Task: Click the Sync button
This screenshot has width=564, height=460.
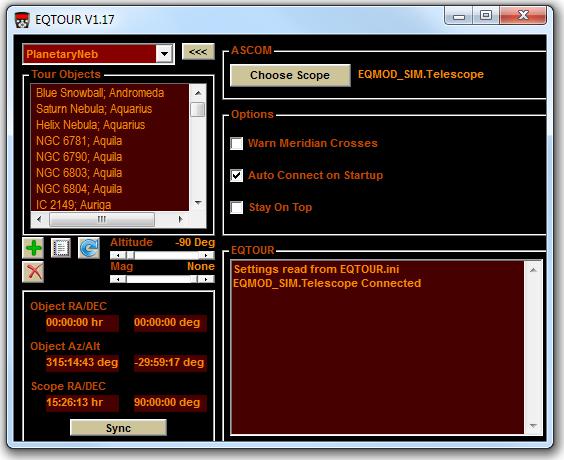Action: [x=118, y=428]
